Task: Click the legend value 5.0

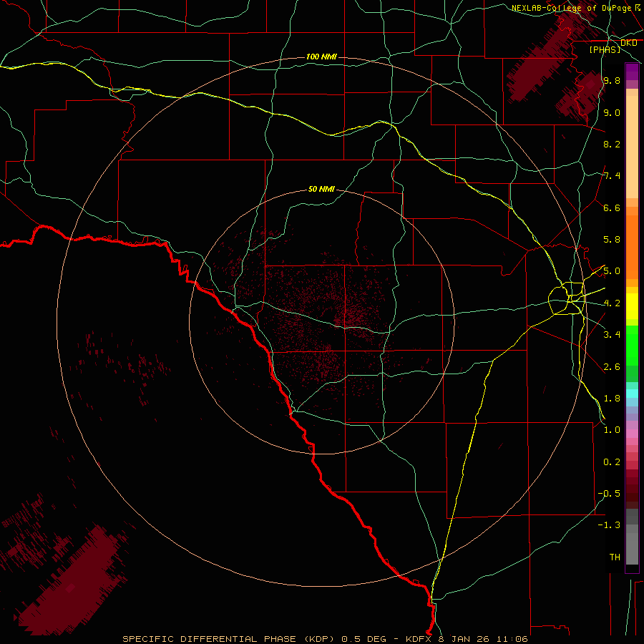Action: [x=612, y=271]
